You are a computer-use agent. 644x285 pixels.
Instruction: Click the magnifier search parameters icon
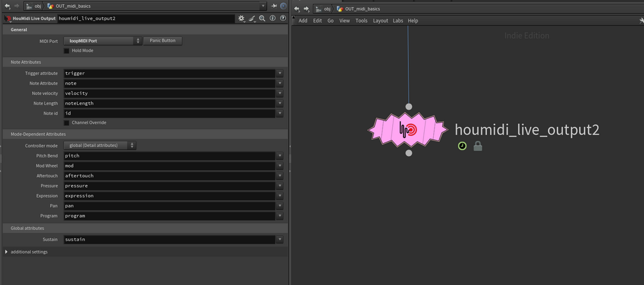(x=262, y=19)
